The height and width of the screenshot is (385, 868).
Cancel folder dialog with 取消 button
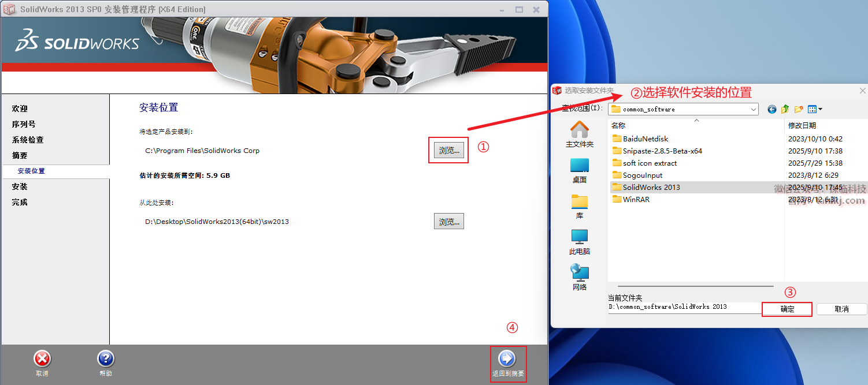click(x=842, y=309)
